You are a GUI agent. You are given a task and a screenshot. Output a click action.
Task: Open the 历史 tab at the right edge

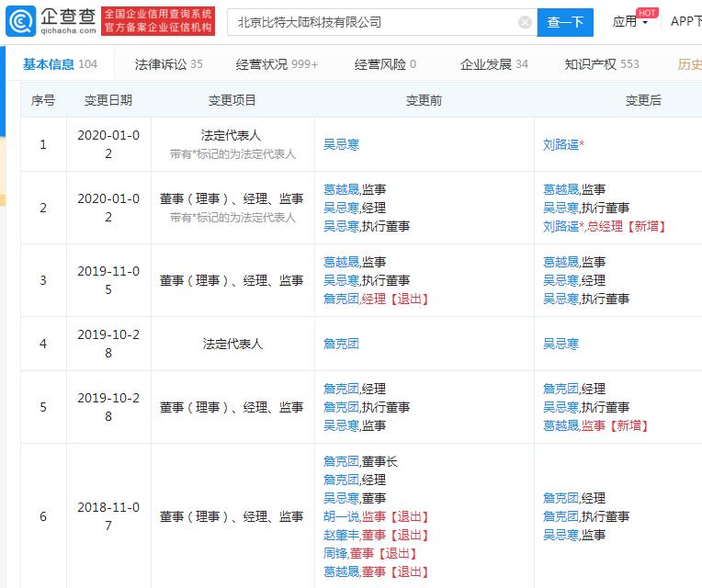[x=689, y=64]
